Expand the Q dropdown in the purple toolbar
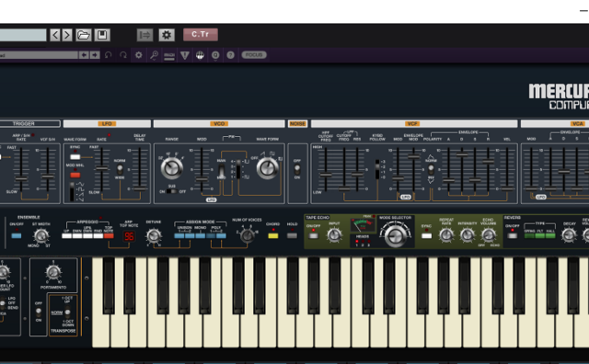The width and height of the screenshot is (589, 364). (215, 55)
